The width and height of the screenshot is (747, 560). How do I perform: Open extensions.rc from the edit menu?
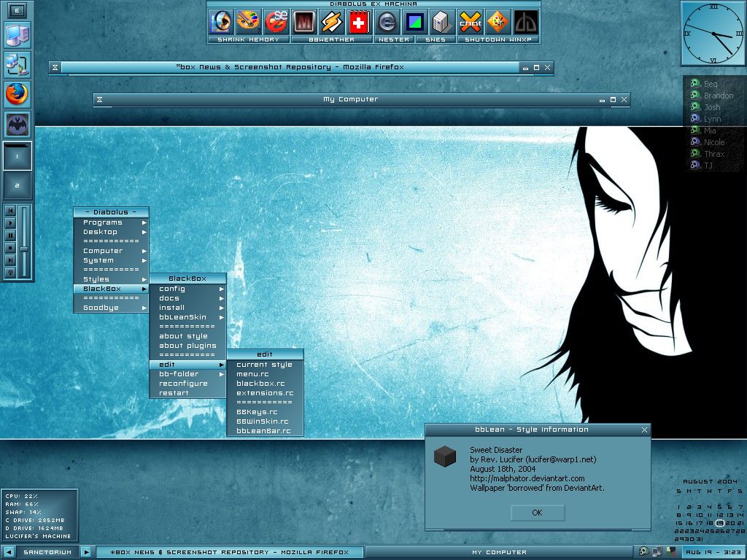(x=265, y=393)
